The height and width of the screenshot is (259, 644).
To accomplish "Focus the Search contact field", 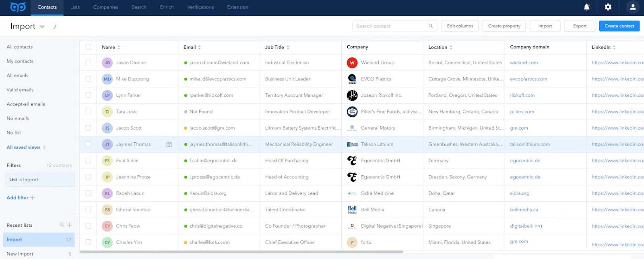I will [394, 26].
